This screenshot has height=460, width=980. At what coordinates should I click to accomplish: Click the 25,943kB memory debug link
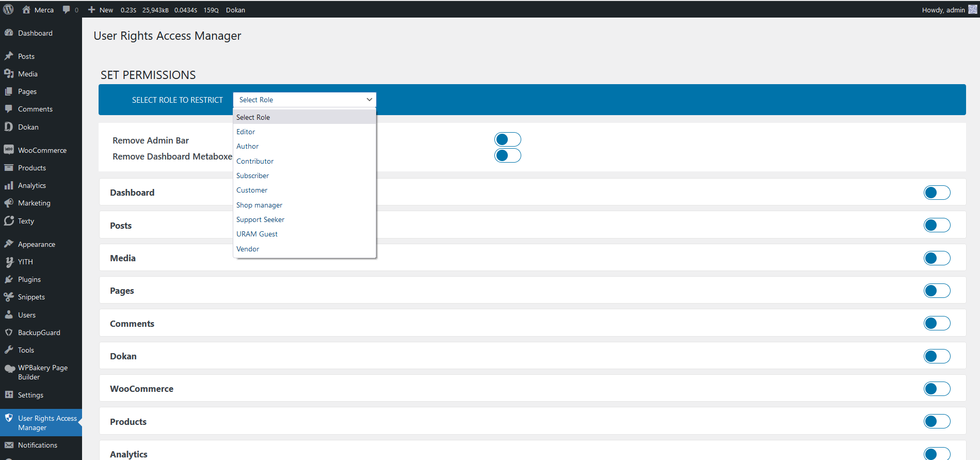(x=155, y=10)
